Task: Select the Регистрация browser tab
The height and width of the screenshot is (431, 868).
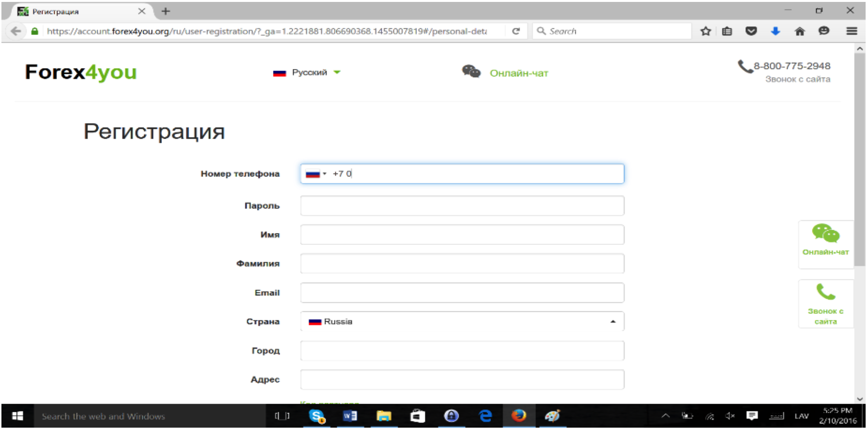Action: pos(77,12)
